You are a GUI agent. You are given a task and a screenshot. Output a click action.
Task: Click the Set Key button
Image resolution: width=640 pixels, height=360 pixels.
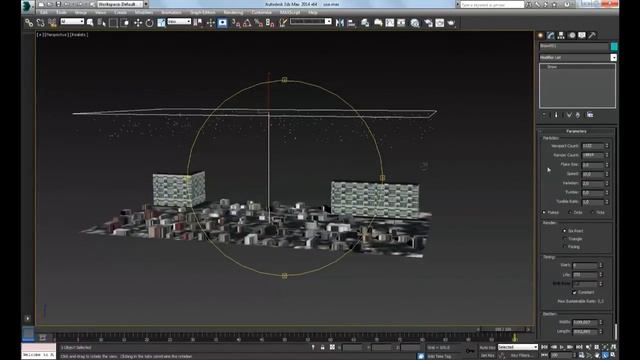click(x=487, y=356)
